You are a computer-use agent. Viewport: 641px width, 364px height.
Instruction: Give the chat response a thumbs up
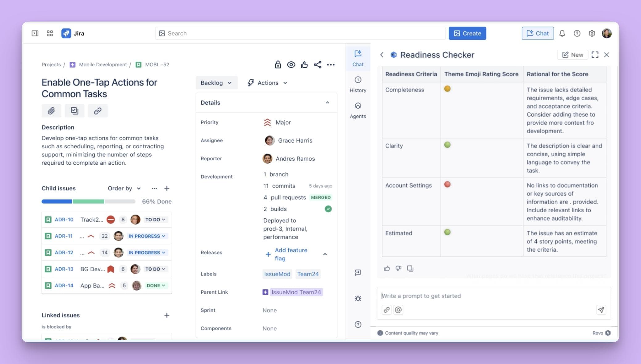point(387,269)
